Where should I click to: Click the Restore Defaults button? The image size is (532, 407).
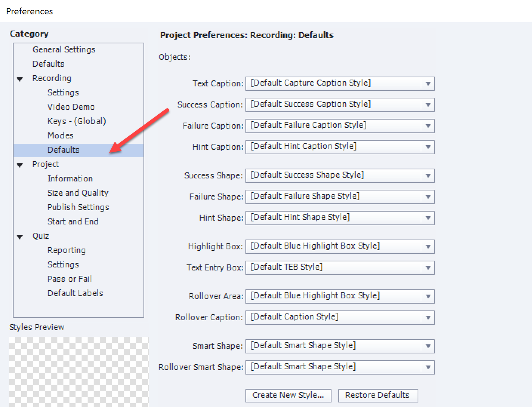point(378,395)
